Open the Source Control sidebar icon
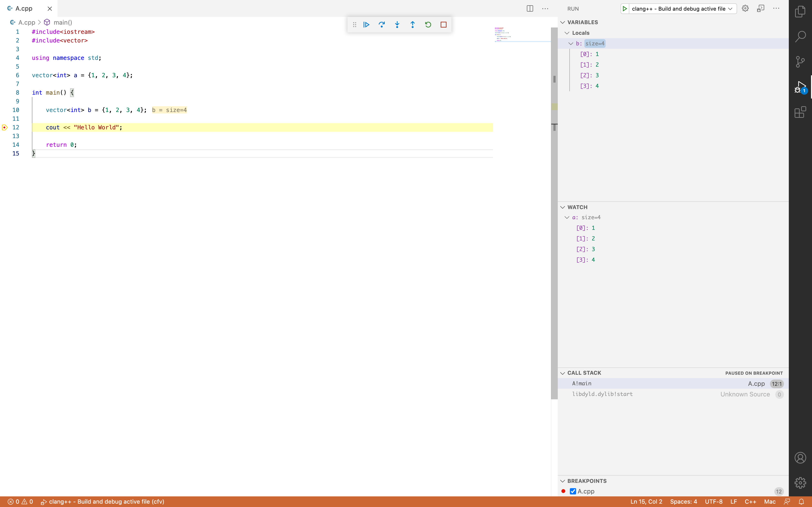This screenshot has width=812, height=507. pos(800,61)
